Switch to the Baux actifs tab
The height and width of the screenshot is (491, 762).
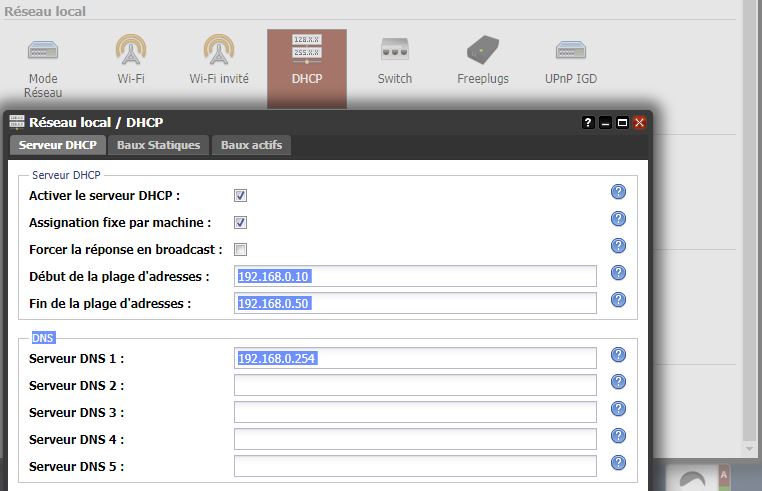251,146
